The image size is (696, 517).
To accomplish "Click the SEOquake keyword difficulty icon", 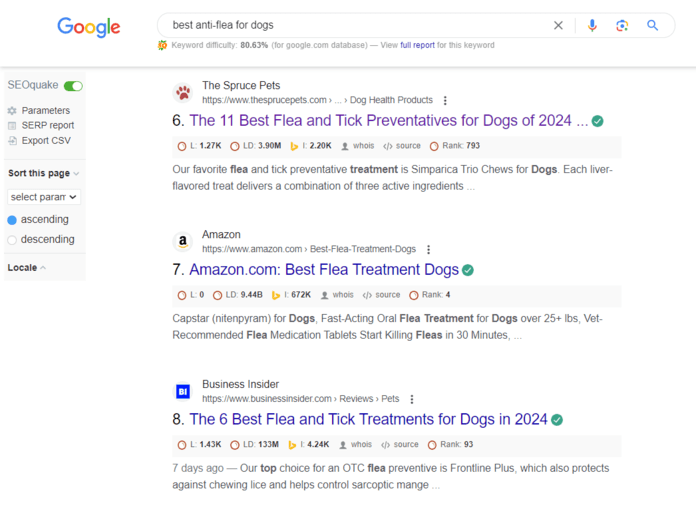I will (x=162, y=45).
